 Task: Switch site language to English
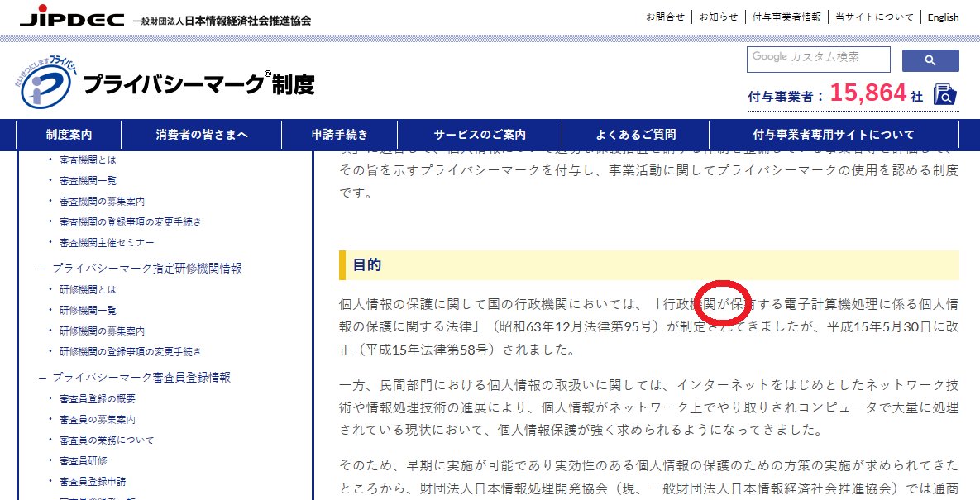943,17
